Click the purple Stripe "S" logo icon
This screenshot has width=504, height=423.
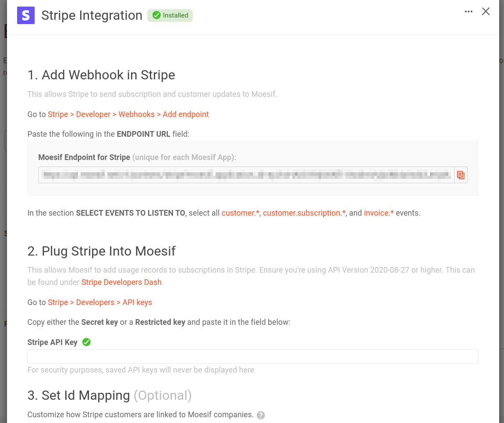(x=25, y=15)
